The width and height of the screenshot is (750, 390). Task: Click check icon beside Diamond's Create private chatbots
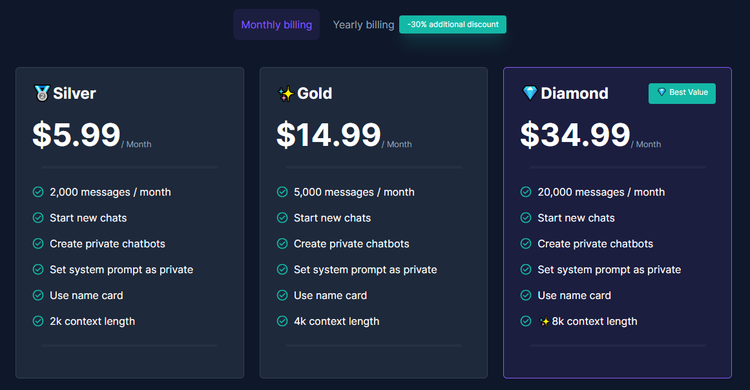pos(526,244)
